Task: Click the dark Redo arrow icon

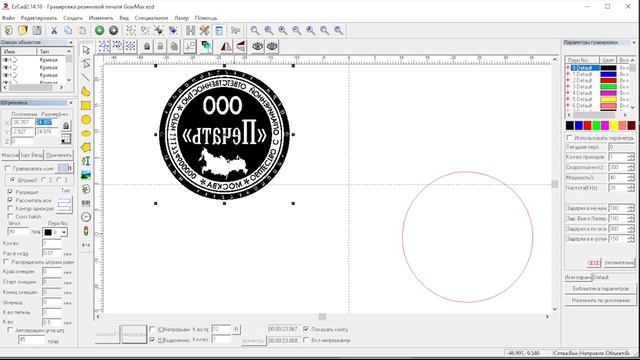Action: (x=113, y=30)
